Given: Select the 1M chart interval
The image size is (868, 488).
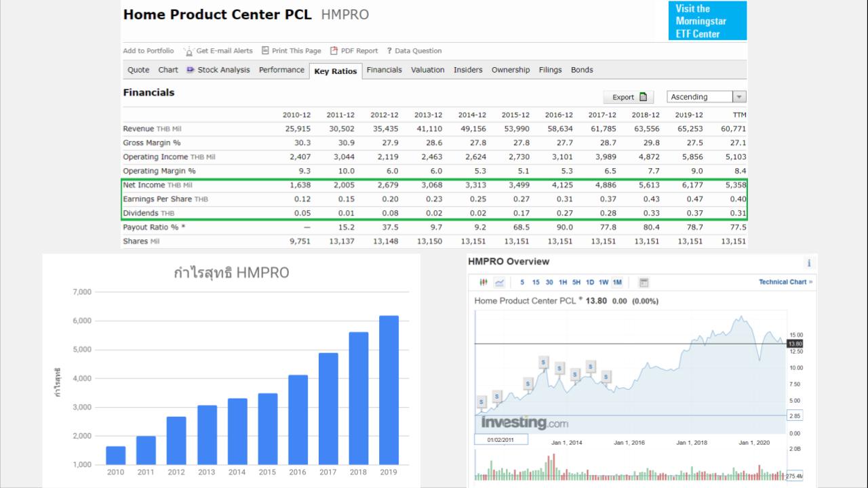Looking at the screenshot, I should click(617, 282).
